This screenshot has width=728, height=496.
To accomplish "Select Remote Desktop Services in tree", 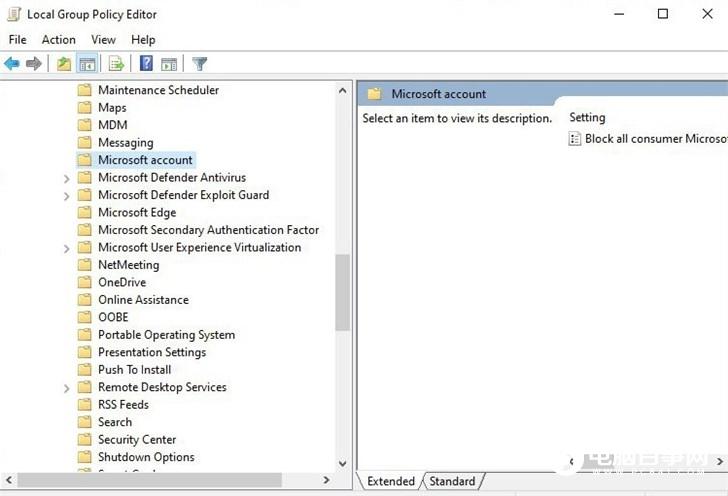I will 162,387.
